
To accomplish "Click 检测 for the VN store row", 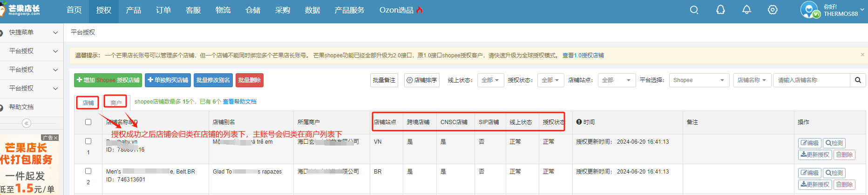I will click(834, 143).
